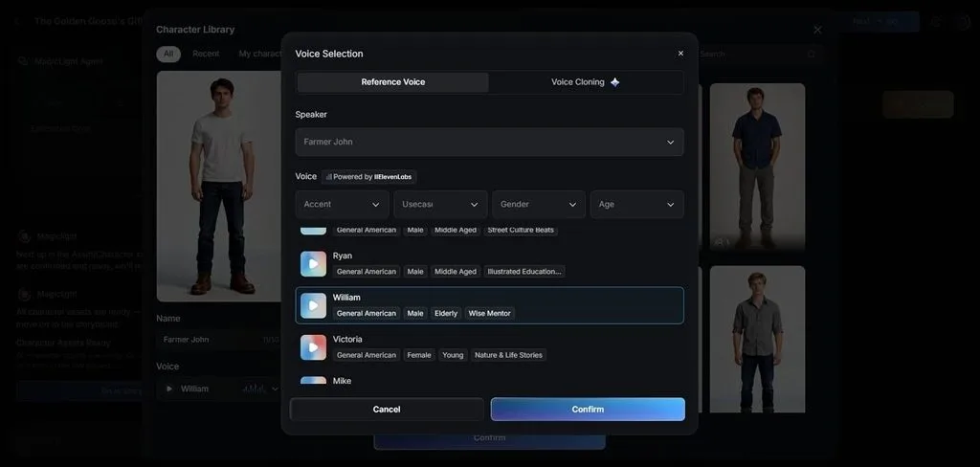Expand the Speaker Farmer John dropdown
980x467 pixels.
[489, 142]
